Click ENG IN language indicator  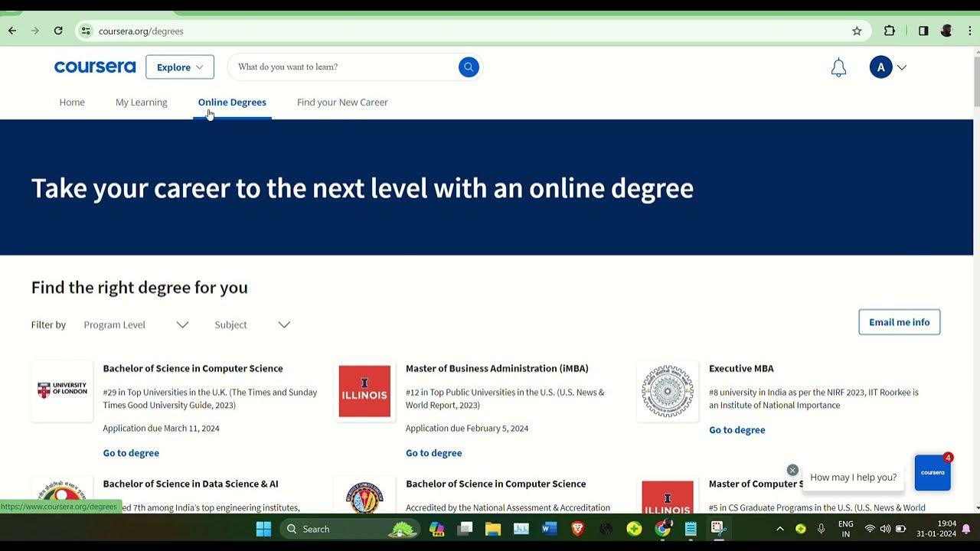point(846,529)
